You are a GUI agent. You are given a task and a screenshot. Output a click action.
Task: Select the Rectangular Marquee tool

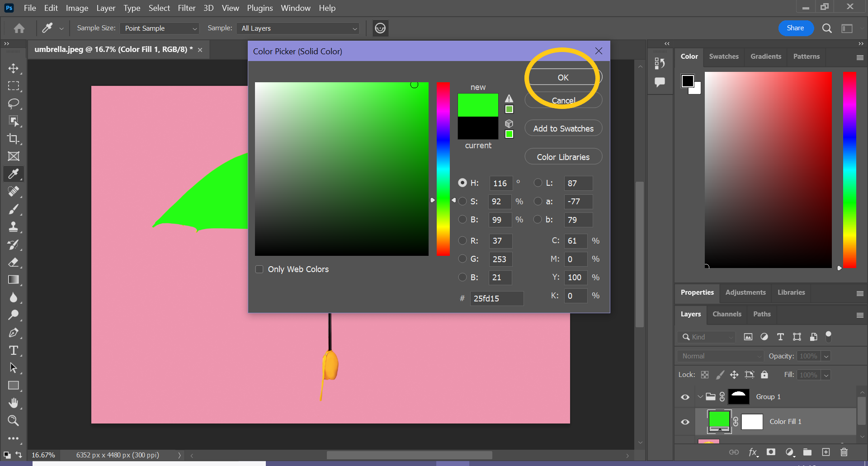coord(14,86)
